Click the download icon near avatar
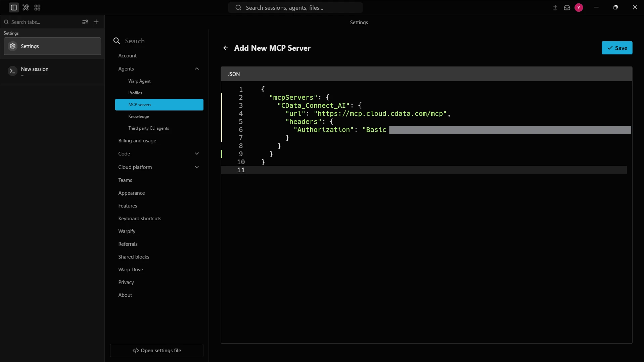Viewport: 644px width, 362px height. click(x=555, y=7)
